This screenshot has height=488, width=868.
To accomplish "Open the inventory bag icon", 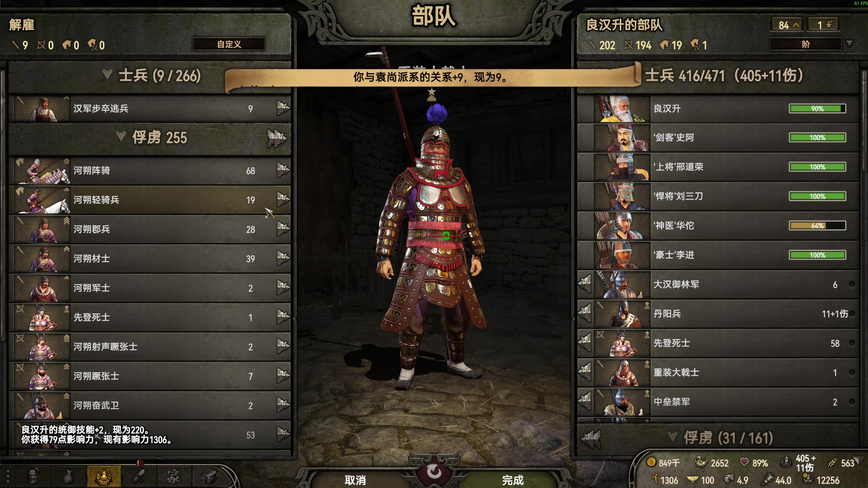I will click(68, 476).
